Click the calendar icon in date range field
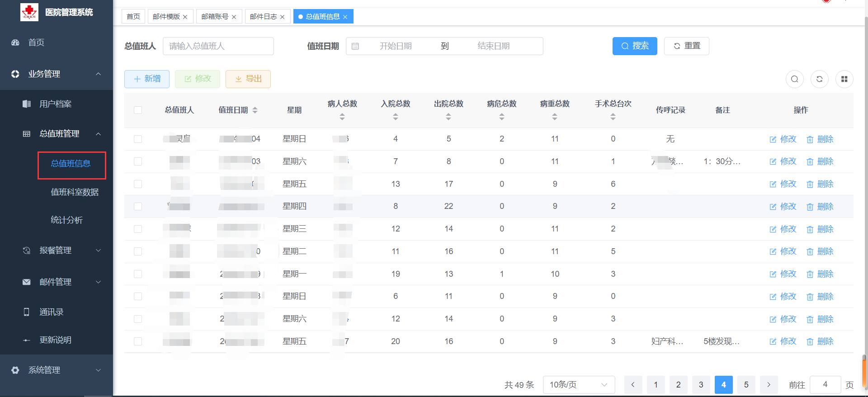Image resolution: width=868 pixels, height=397 pixels. (355, 46)
